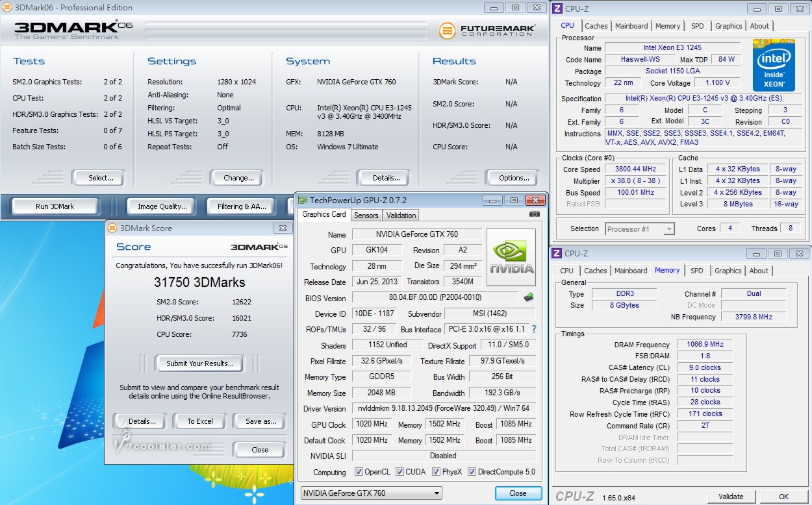Click the Futuremark Corporation logo
Image resolution: width=812 pixels, height=505 pixels.
(487, 31)
